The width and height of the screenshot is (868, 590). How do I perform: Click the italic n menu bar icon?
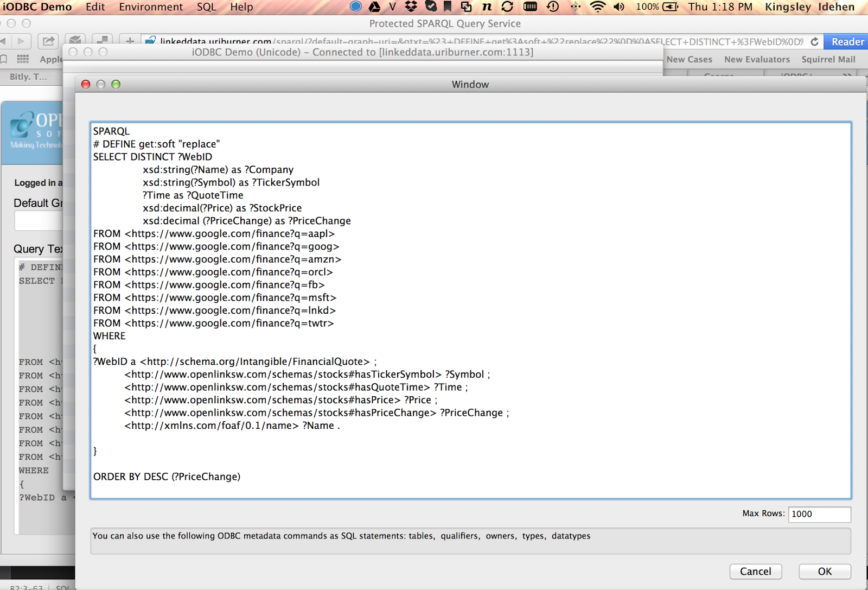click(487, 7)
